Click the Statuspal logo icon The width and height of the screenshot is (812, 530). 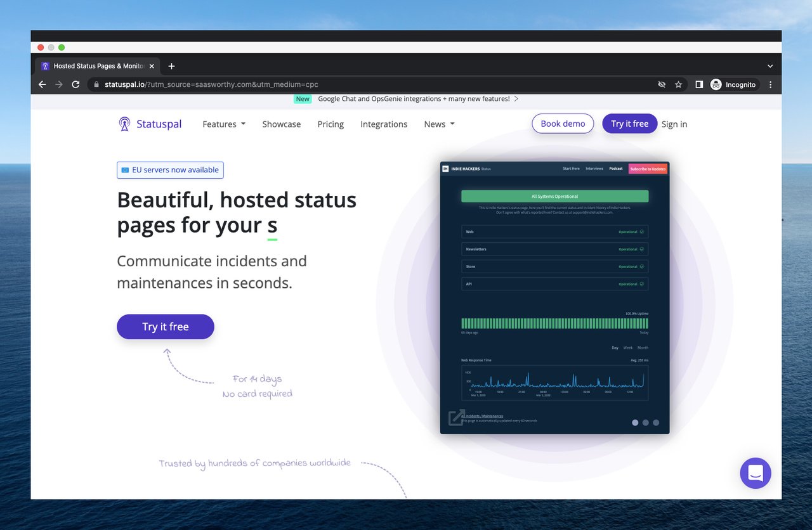[x=124, y=124]
